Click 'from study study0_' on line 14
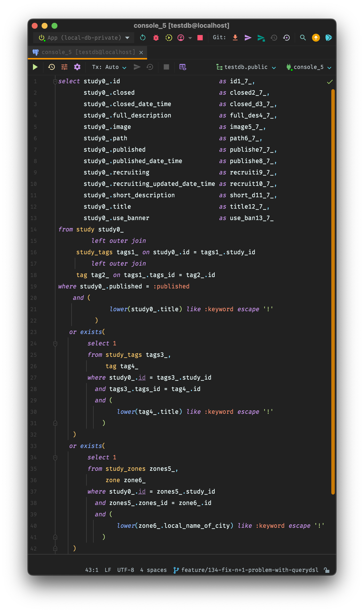The image size is (364, 612). [91, 229]
